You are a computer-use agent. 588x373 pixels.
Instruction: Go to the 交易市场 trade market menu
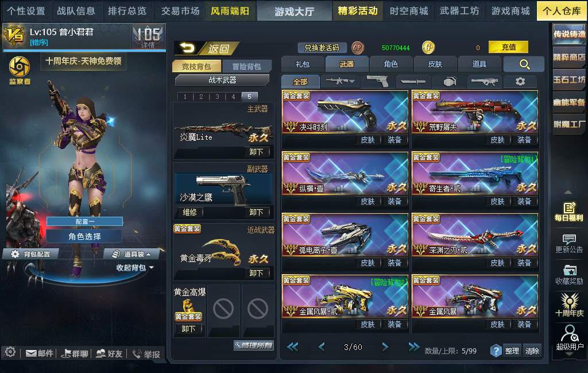pyautogui.click(x=180, y=11)
